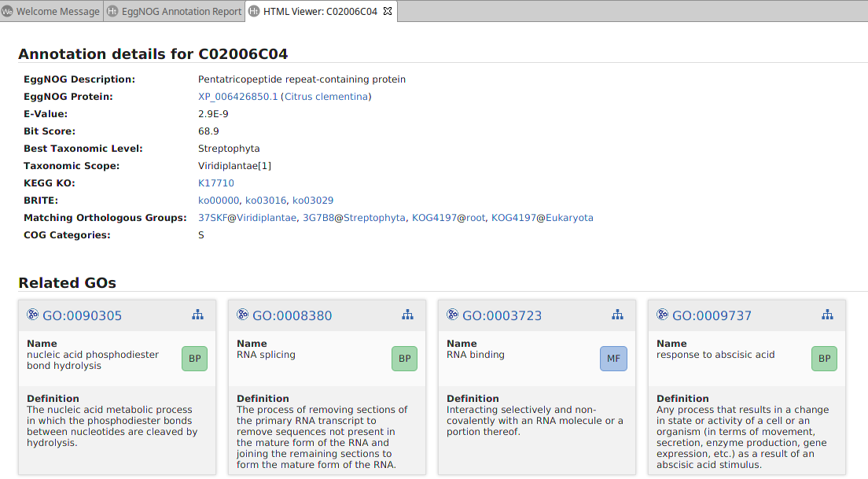Click the GO symbol icon beside GO:0090305
This screenshot has width=868, height=479.
coord(33,315)
